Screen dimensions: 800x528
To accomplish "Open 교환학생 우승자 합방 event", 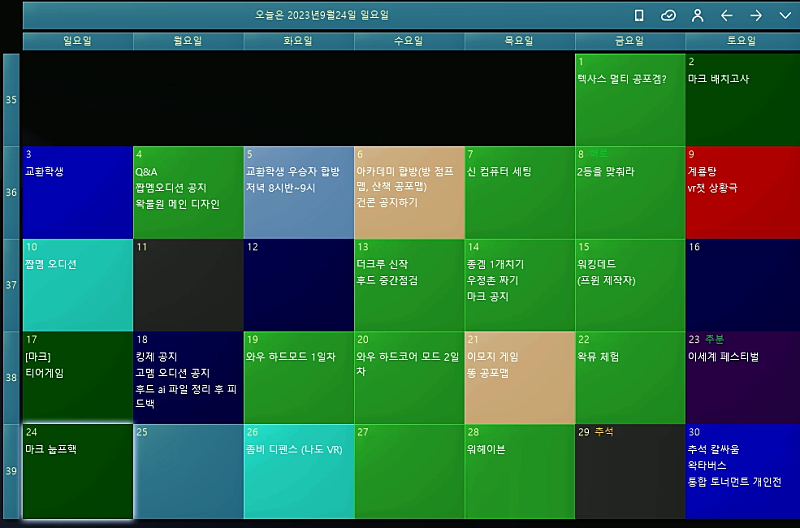I will pyautogui.click(x=293, y=171).
